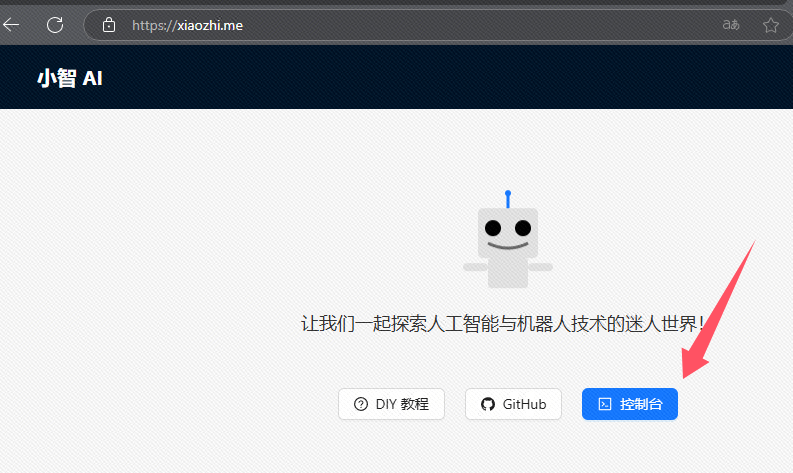Click the browser back arrow
The height and width of the screenshot is (473, 793).
click(11, 25)
